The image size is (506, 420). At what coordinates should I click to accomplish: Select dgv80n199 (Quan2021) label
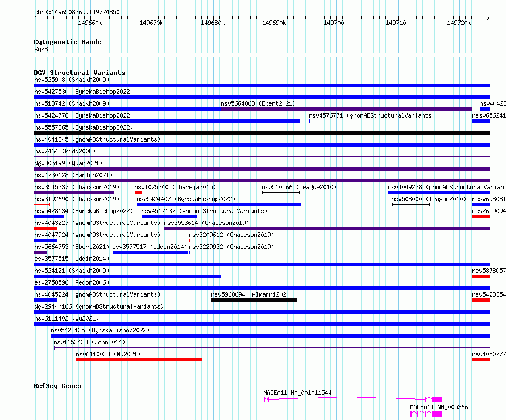point(68,163)
